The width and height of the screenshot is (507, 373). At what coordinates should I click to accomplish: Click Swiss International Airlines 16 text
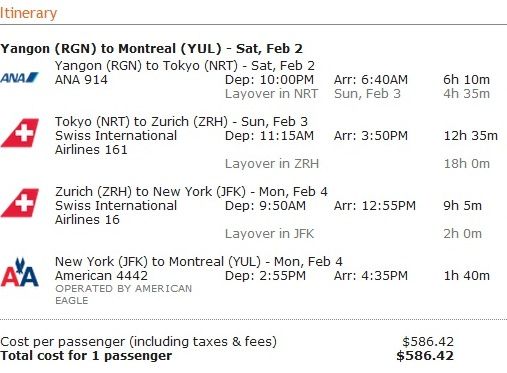click(116, 213)
